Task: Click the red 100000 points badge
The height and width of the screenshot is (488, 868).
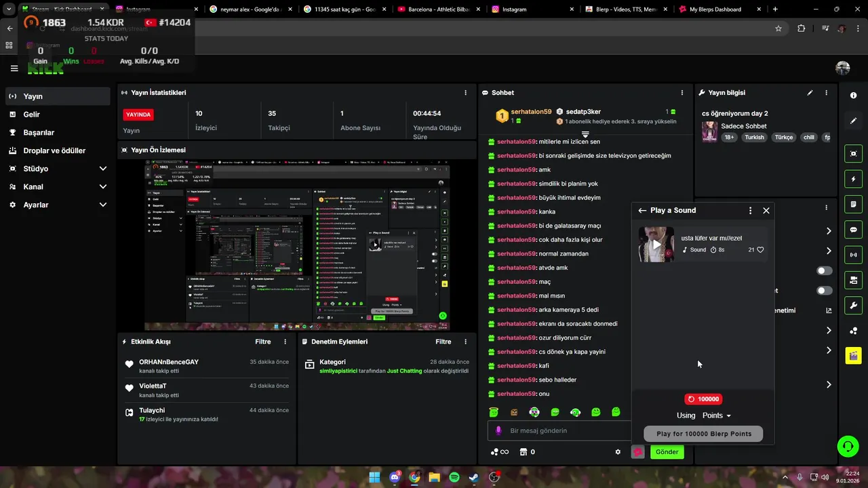Action: coord(703,399)
